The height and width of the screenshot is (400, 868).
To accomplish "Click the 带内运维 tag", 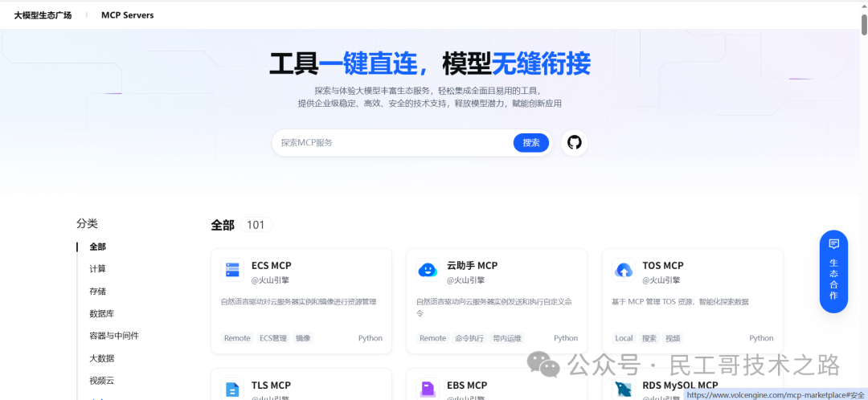I will 507,338.
